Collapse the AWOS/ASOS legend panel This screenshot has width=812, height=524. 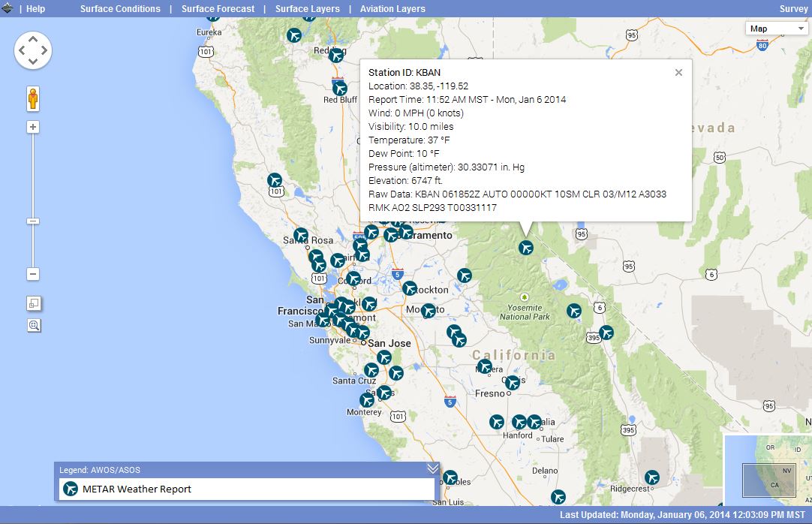point(432,468)
